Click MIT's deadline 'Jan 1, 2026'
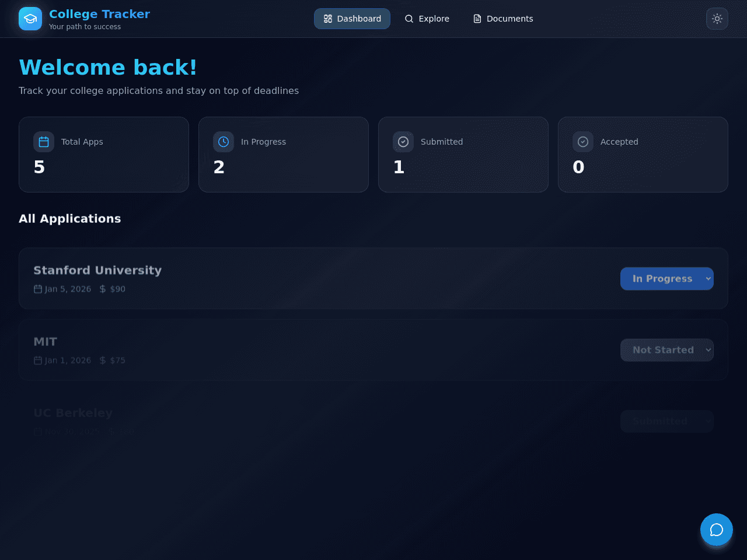Image resolution: width=747 pixels, height=560 pixels. pos(68,360)
